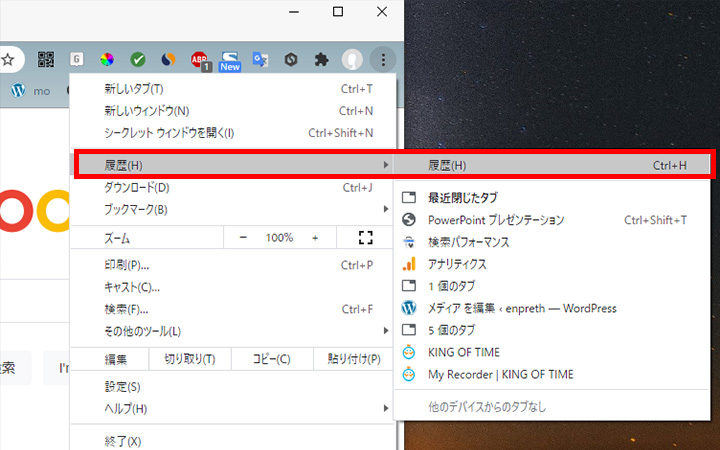Viewport: 720px width, 450px height.
Task: Open the QR code extension icon
Action: [x=46, y=59]
